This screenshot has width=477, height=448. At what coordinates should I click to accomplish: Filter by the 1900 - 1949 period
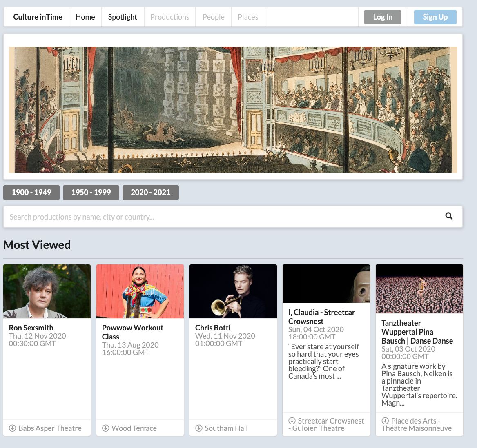[x=31, y=193]
